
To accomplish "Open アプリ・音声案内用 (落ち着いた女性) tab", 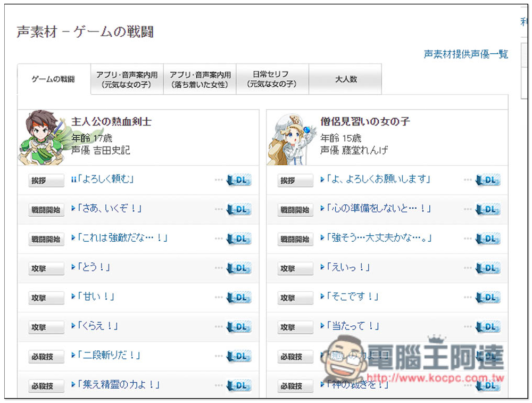I will [199, 79].
